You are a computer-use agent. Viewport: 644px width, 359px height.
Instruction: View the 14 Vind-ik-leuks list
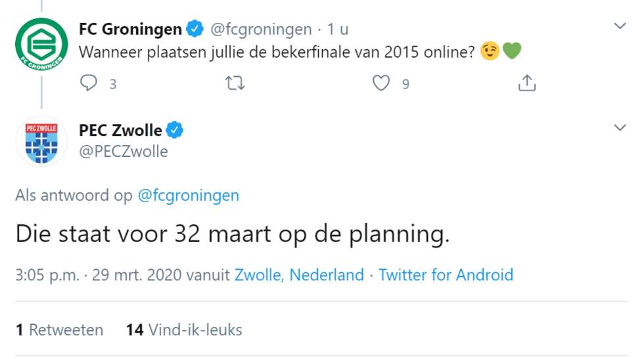tap(184, 330)
